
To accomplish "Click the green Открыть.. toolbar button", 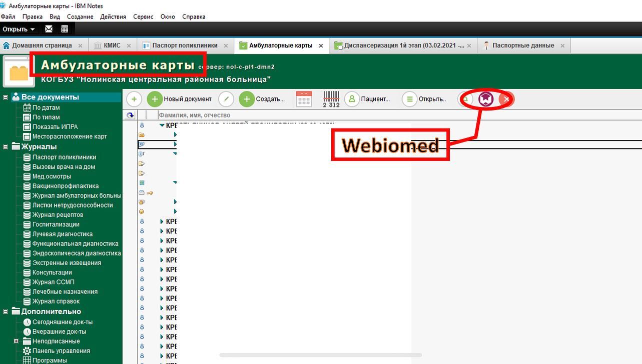I will coord(425,99).
